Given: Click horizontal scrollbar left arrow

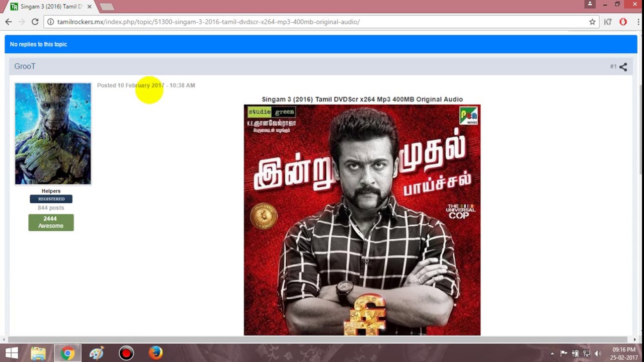Looking at the screenshot, I should [4, 340].
